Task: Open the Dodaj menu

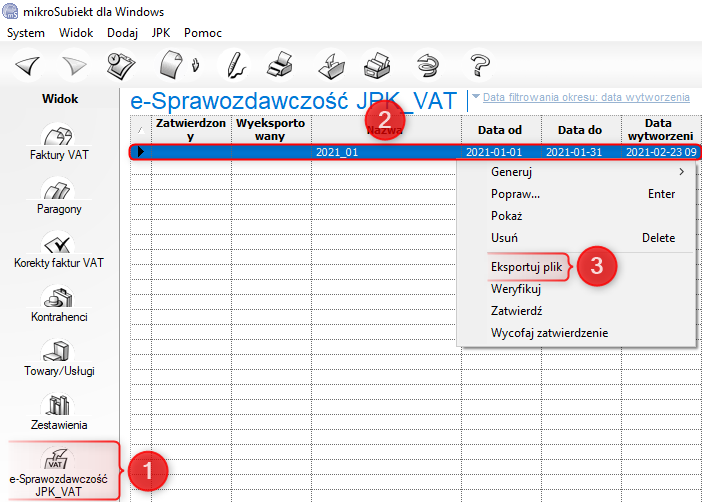Action: point(122,33)
